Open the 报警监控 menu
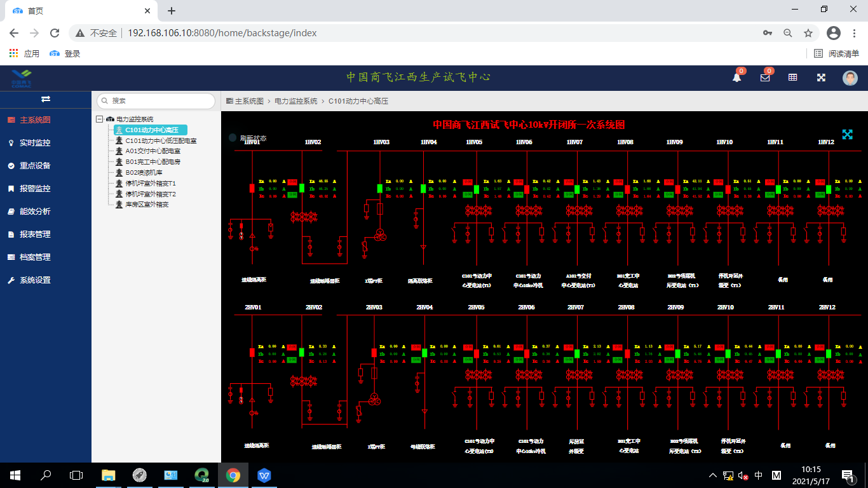Viewport: 868px width, 488px height. (x=35, y=189)
